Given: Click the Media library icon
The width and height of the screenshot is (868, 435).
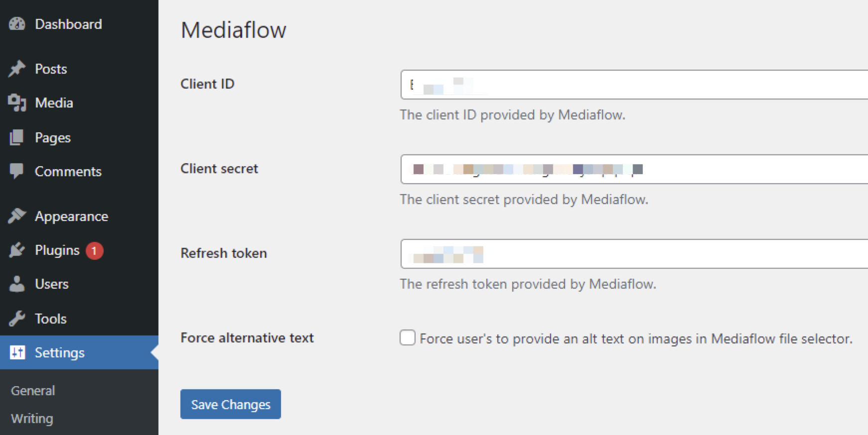Looking at the screenshot, I should 17,103.
